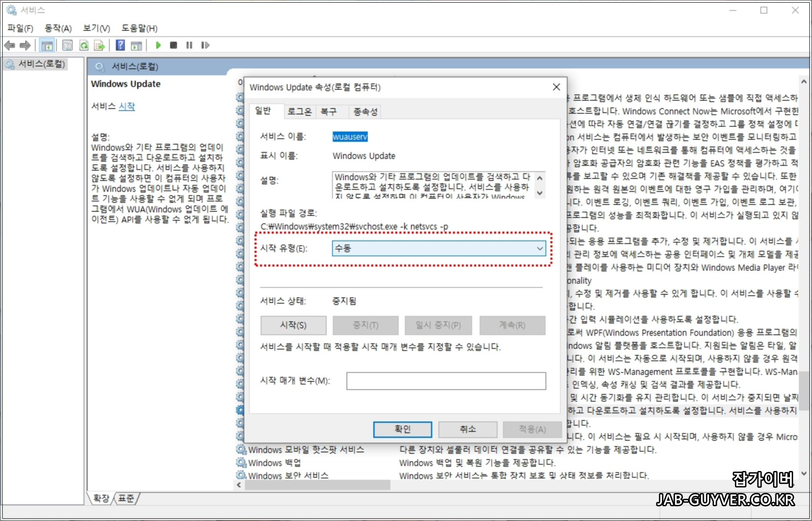Viewport: 812px width, 521px height.
Task: Click the Back arrow in the toolbar
Action: (x=9, y=45)
